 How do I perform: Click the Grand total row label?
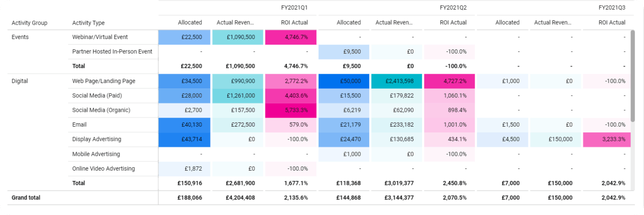click(x=26, y=197)
